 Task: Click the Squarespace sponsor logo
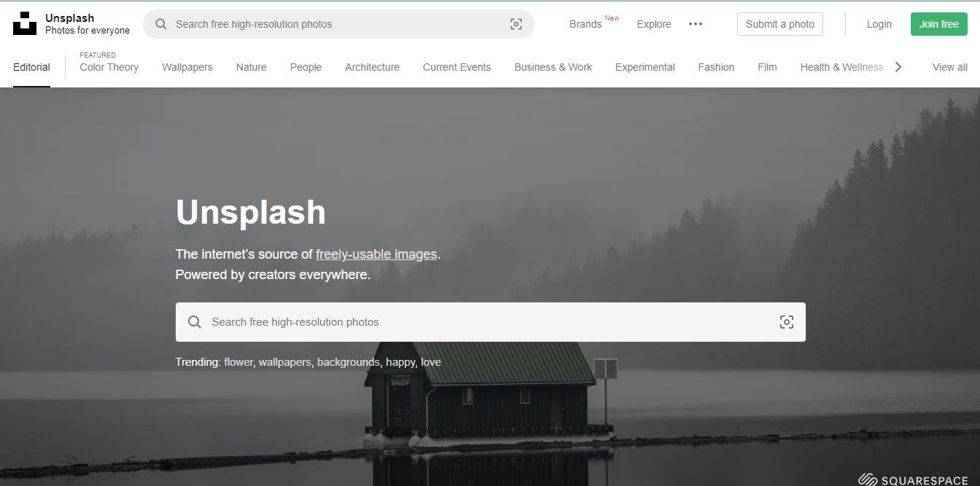[x=913, y=479]
